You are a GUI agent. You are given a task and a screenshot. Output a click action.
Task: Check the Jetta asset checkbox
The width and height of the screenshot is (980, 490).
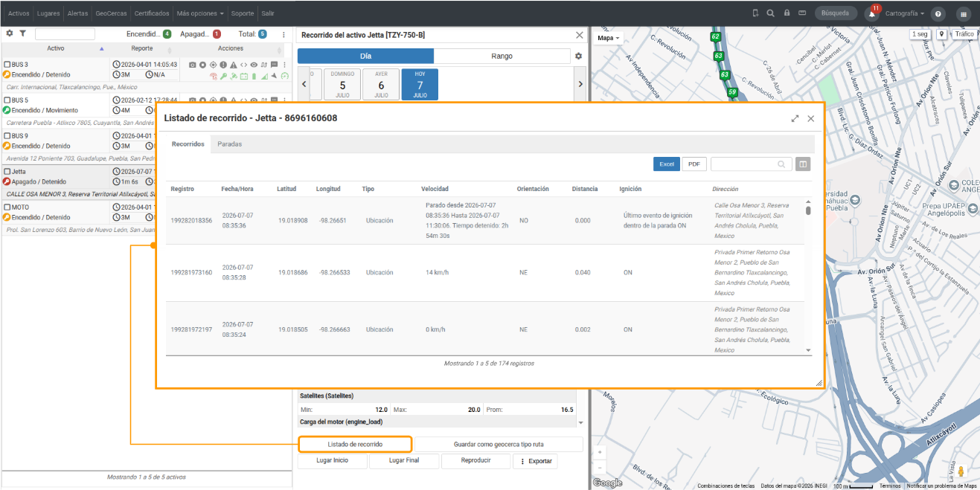pyautogui.click(x=7, y=172)
